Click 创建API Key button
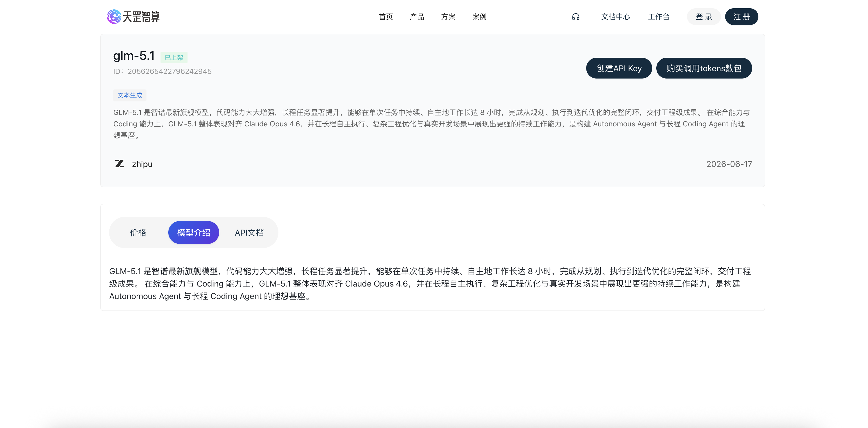Viewport: 868px width, 428px height. [x=619, y=68]
